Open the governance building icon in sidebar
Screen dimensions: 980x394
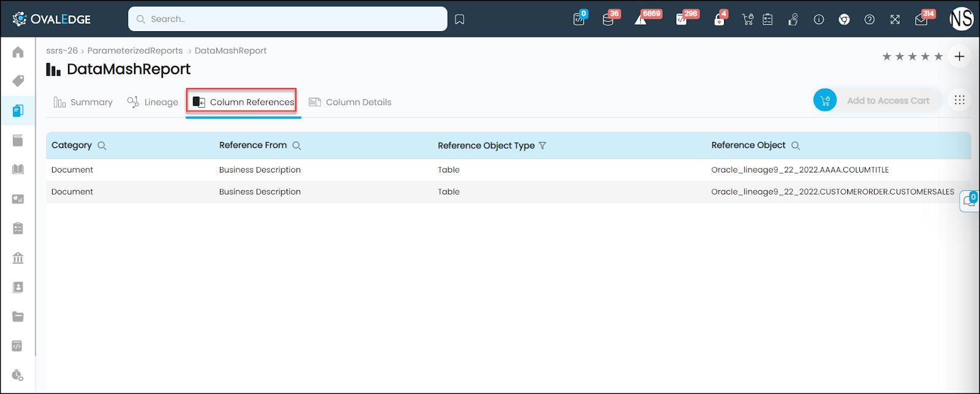coord(18,258)
